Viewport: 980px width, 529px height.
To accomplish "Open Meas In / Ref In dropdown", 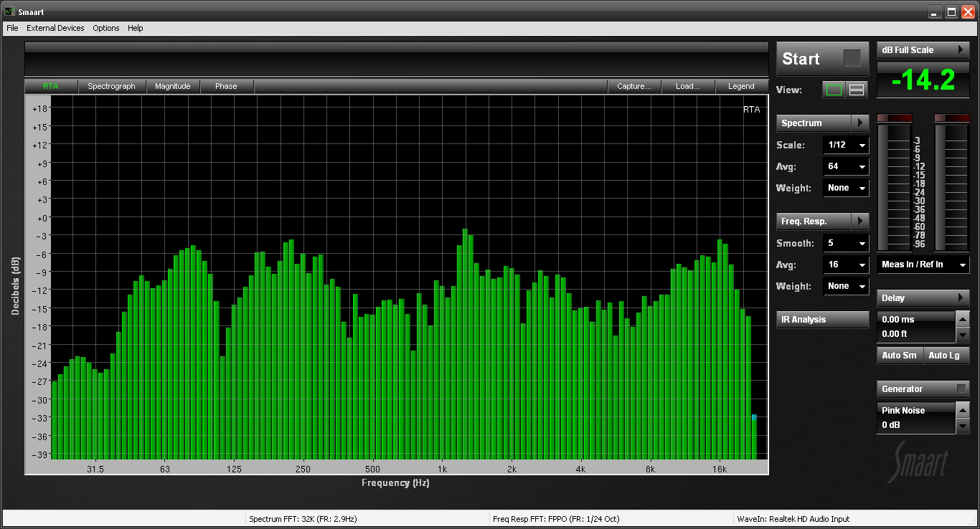I will [923, 264].
